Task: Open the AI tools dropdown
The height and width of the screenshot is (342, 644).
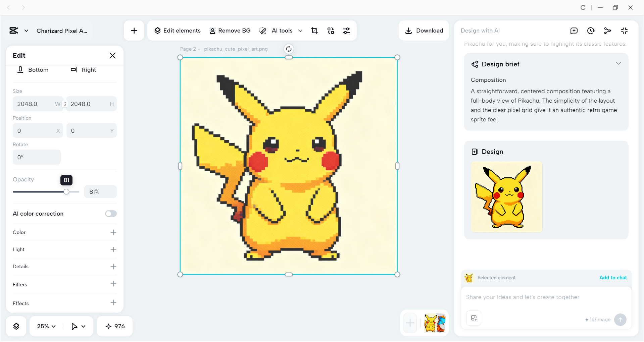Action: [x=300, y=31]
